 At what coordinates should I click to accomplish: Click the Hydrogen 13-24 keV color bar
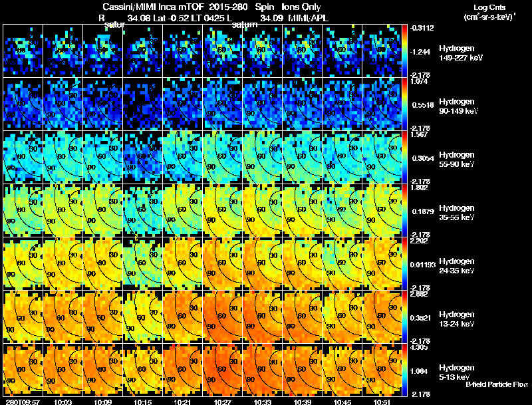[x=404, y=317]
